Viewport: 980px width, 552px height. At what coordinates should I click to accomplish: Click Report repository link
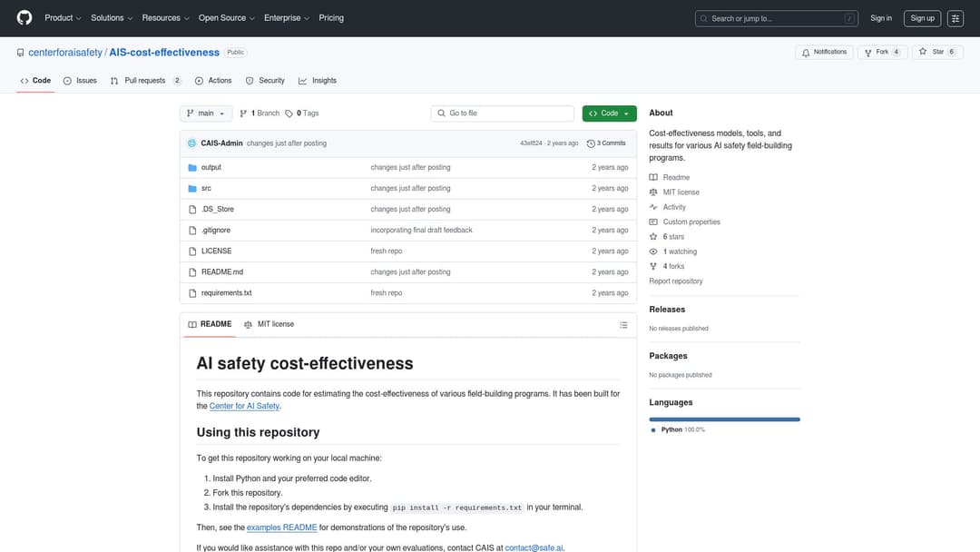coord(676,281)
